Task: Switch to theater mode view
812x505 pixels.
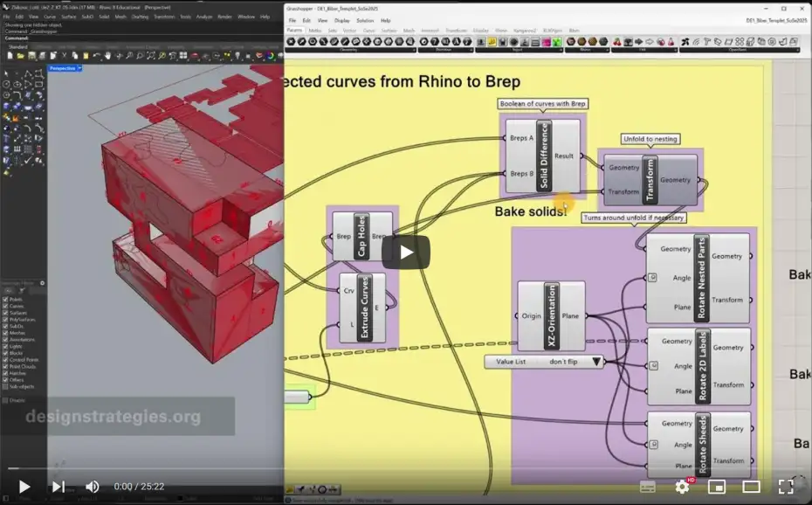Action: pos(751,487)
